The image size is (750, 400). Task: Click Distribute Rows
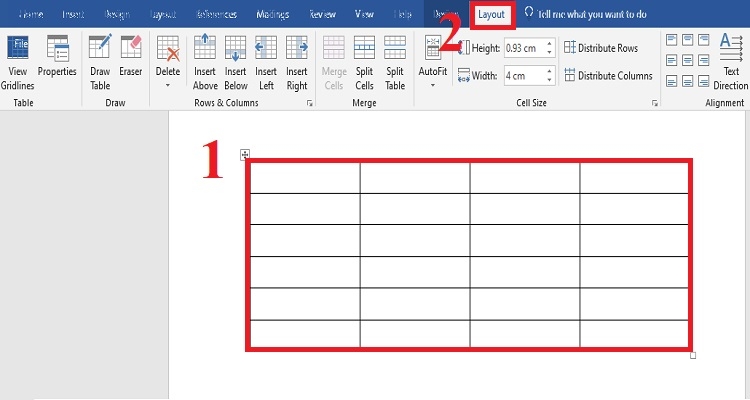click(x=601, y=48)
